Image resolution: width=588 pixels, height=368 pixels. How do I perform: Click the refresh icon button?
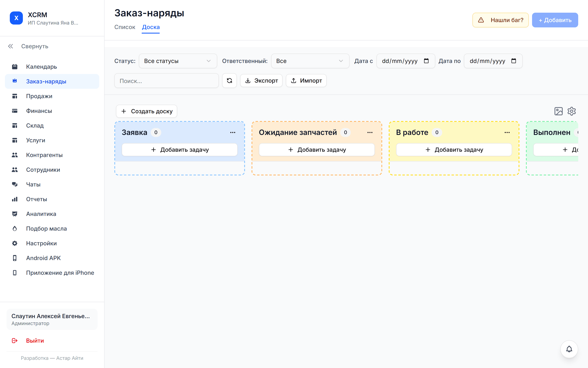point(229,81)
